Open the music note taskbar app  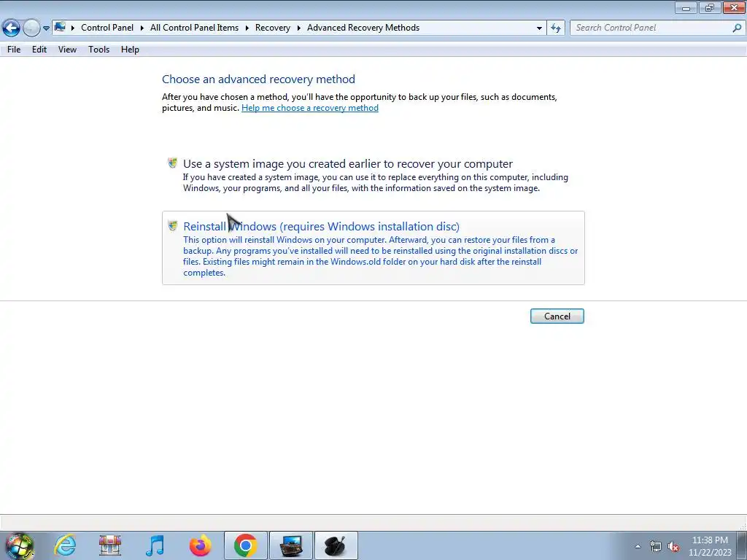155,545
